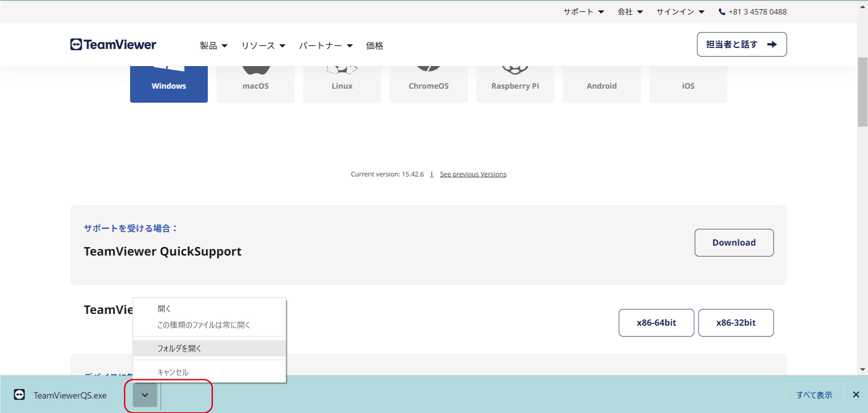Click the TeamViewer logo in header
Image resolution: width=868 pixels, height=413 pixels.
[113, 44]
